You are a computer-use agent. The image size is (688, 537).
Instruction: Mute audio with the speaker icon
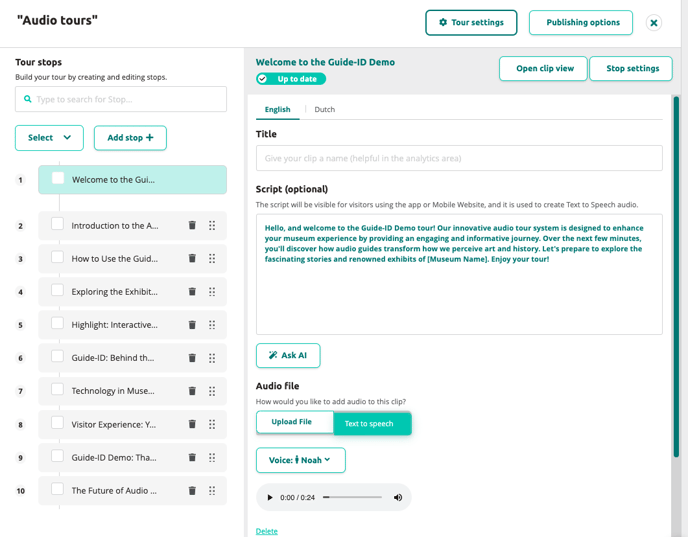[x=398, y=497]
